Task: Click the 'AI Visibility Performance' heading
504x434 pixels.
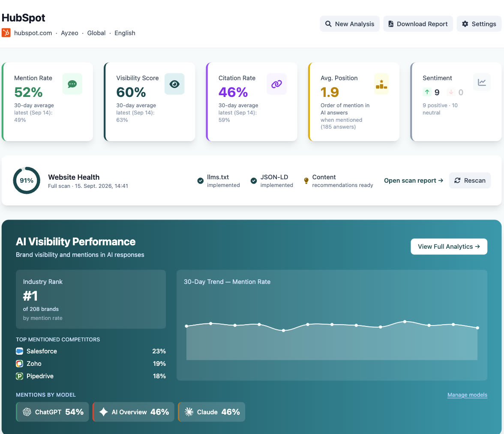Action: (x=75, y=241)
